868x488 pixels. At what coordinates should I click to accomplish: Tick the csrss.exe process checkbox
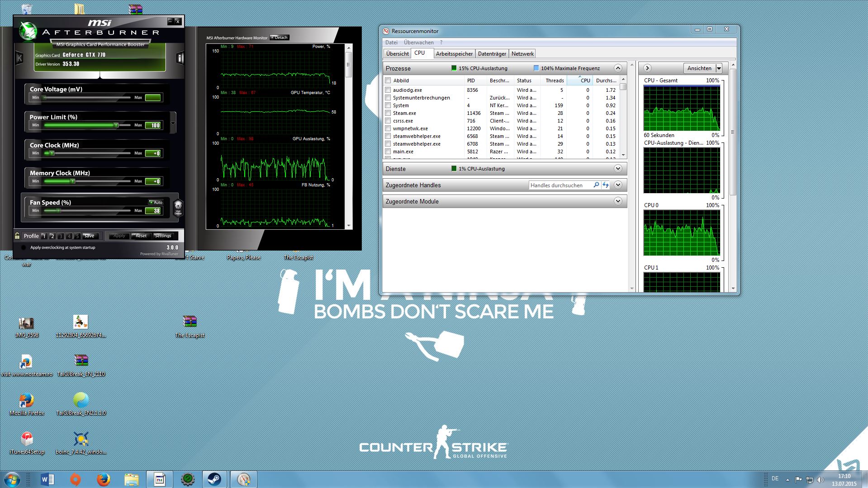tap(388, 121)
